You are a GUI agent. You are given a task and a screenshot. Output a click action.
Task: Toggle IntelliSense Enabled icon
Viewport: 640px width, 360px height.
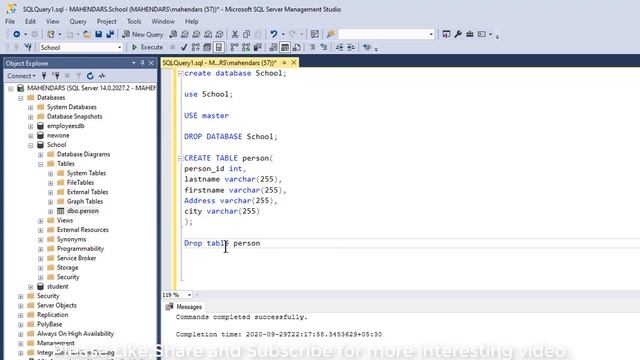pyautogui.click(x=219, y=47)
